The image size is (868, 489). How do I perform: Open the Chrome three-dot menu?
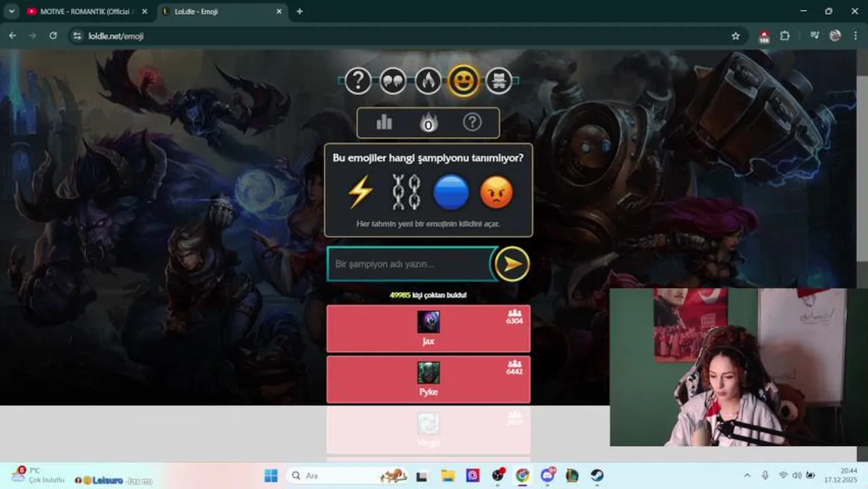(x=855, y=36)
